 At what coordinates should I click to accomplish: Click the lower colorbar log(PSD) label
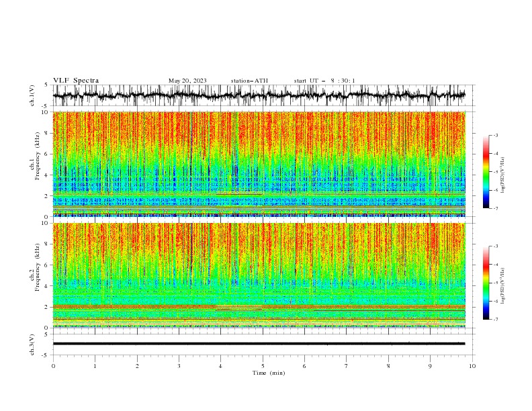tap(503, 286)
